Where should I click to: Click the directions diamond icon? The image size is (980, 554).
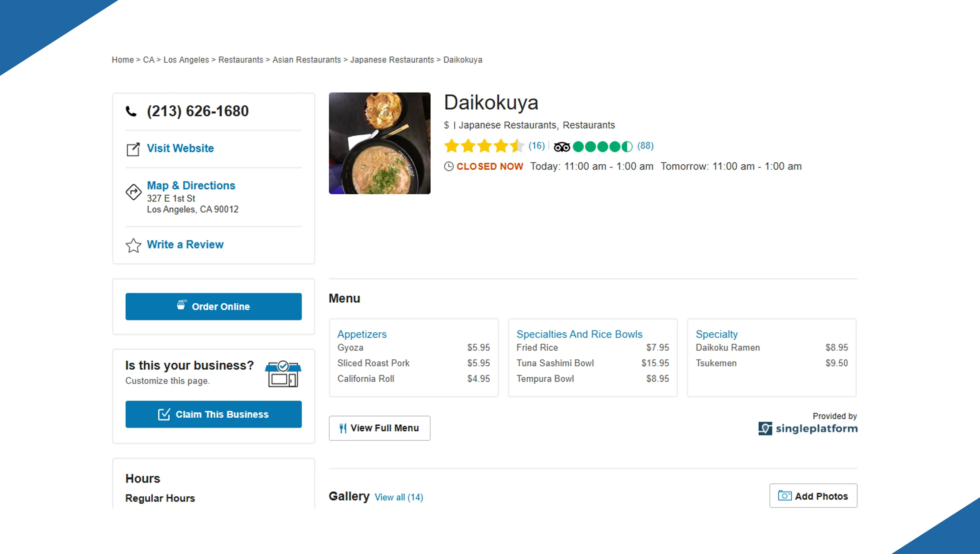134,192
